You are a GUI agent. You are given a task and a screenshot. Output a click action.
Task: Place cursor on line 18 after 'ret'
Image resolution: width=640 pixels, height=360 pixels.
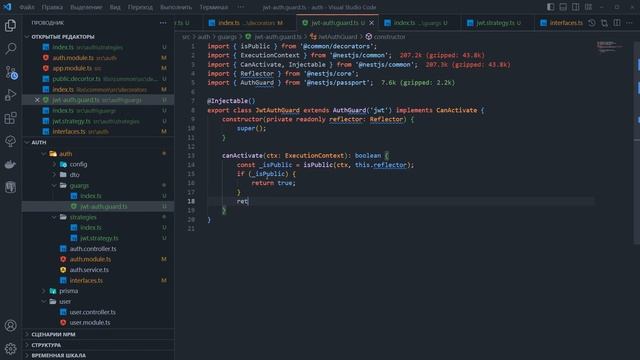[x=248, y=201]
